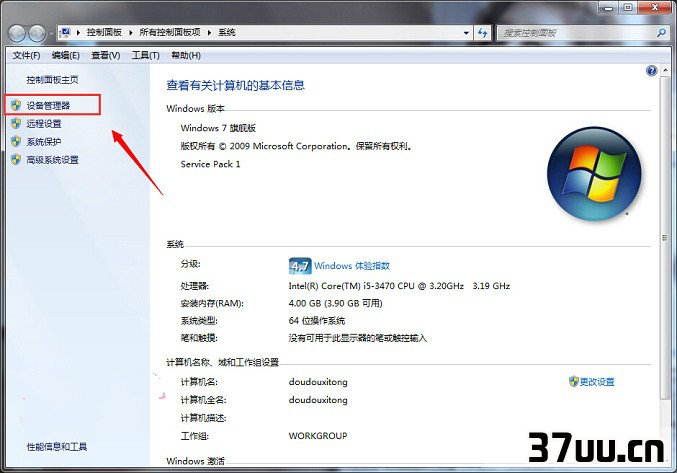677x473 pixels.
Task: Click the Intel(R) Core(TM) i5-3470 processor value
Action: (x=399, y=286)
